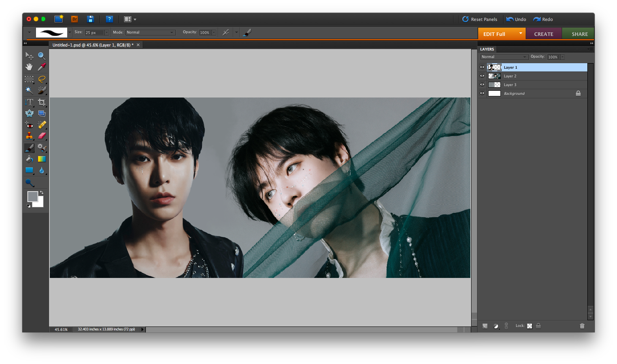The image size is (617, 364).
Task: Select the Eyedropper tool
Action: click(42, 67)
